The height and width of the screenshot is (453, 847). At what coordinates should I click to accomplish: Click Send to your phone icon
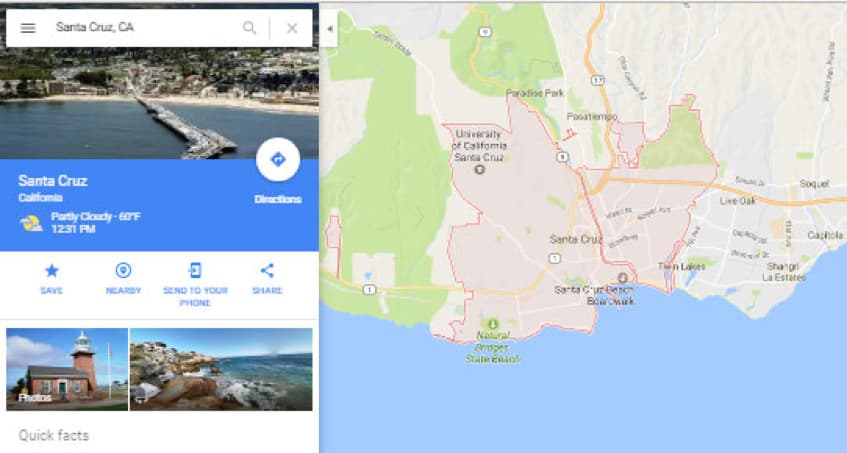[x=195, y=270]
